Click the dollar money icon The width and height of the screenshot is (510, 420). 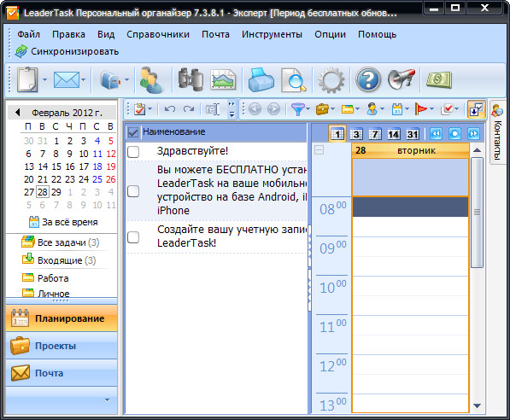(439, 79)
